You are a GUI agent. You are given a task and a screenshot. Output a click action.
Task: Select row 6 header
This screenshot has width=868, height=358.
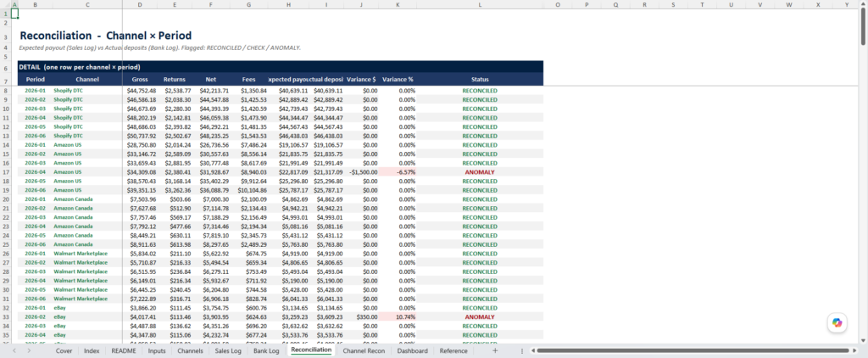tap(5, 68)
